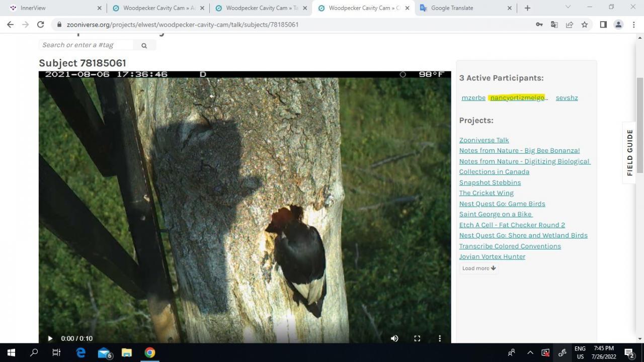Show hidden system tray icons
644x362 pixels.
pos(530,352)
